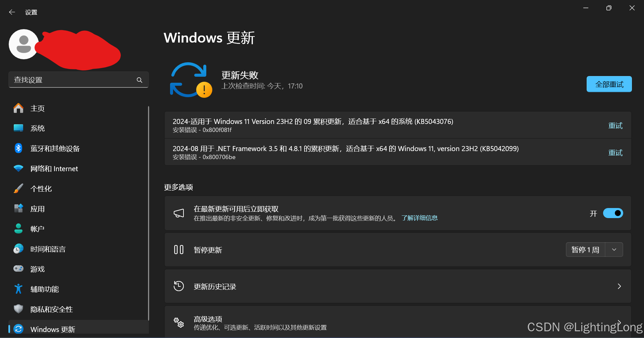Expand the pause duration dropdown arrow
This screenshot has width=644, height=338.
[x=614, y=250]
